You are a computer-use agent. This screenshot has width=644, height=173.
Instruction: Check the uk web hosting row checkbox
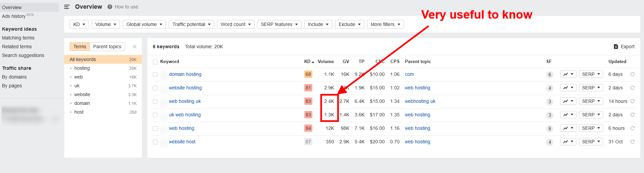pos(155,115)
